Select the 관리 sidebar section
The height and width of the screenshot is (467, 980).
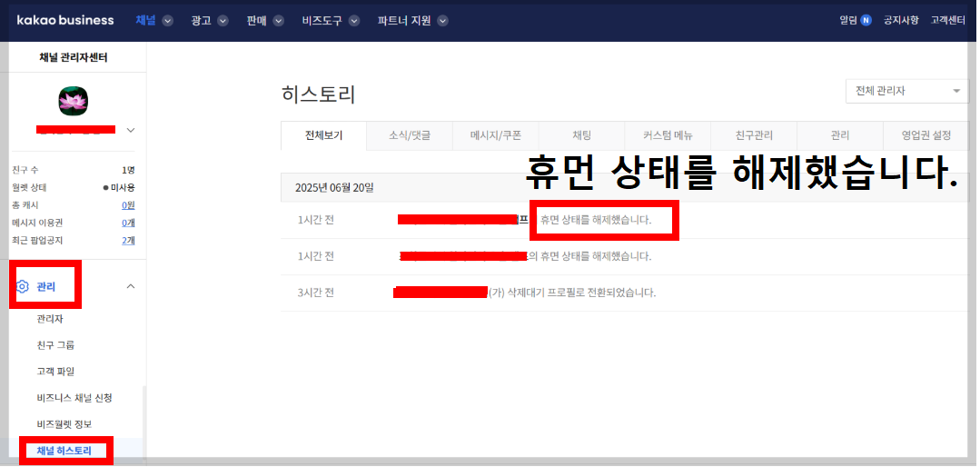(x=45, y=287)
